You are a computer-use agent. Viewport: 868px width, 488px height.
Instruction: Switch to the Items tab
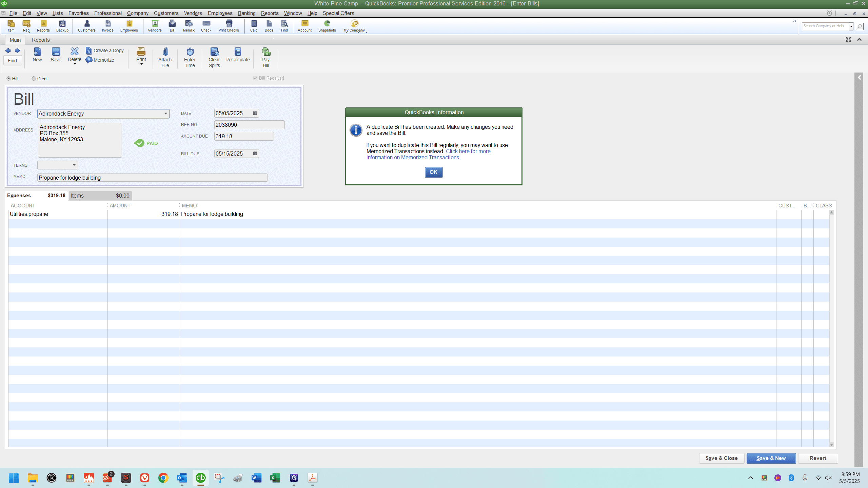tap(100, 196)
